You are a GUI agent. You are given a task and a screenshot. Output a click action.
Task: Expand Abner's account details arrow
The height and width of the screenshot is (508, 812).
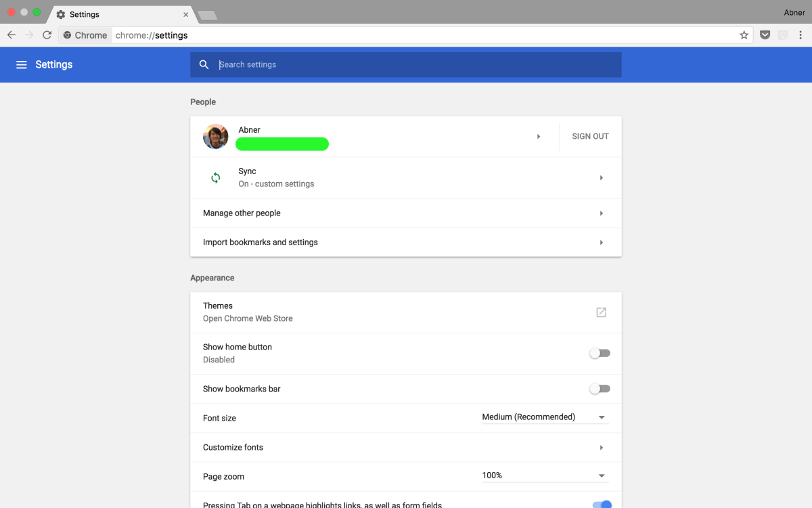[539, 136]
